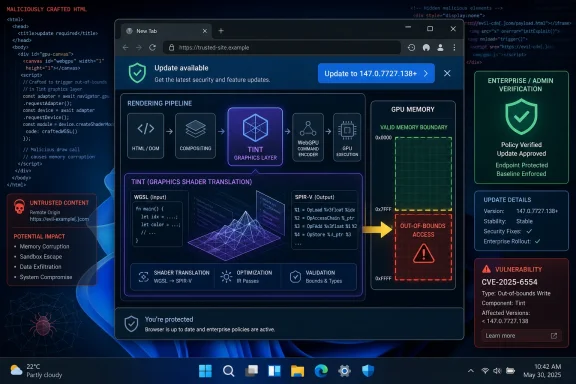
Task: Select the GPU Execution stage
Action: tap(347, 137)
